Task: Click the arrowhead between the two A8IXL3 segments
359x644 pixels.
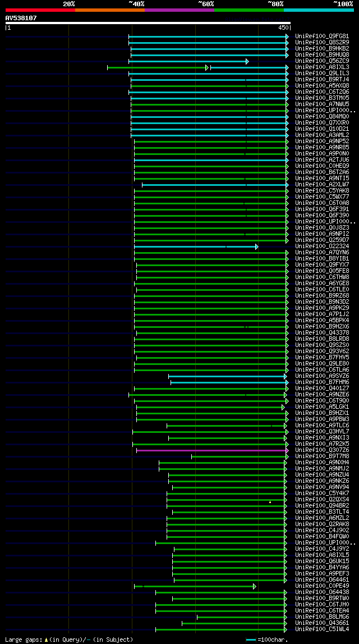Action: point(207,67)
